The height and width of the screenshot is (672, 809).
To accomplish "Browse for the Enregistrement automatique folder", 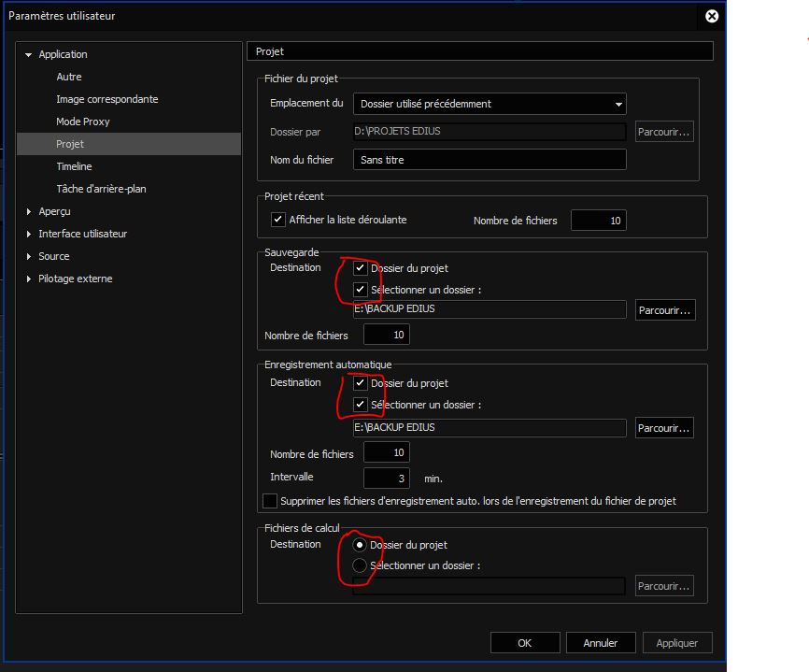I will pyautogui.click(x=664, y=428).
